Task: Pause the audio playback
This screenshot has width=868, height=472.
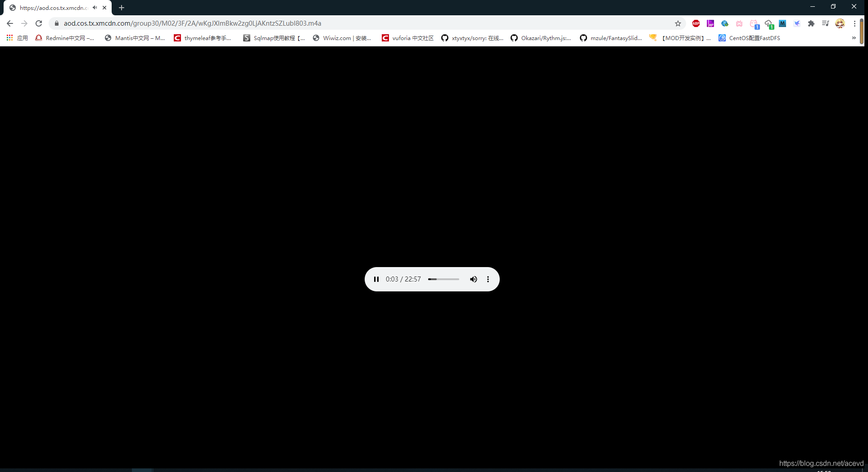Action: pos(376,279)
